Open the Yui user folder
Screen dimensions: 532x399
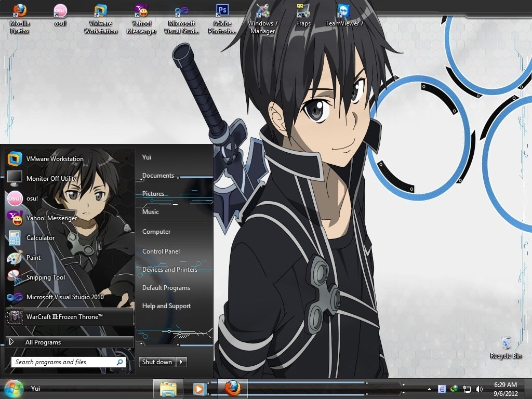pyautogui.click(x=147, y=157)
